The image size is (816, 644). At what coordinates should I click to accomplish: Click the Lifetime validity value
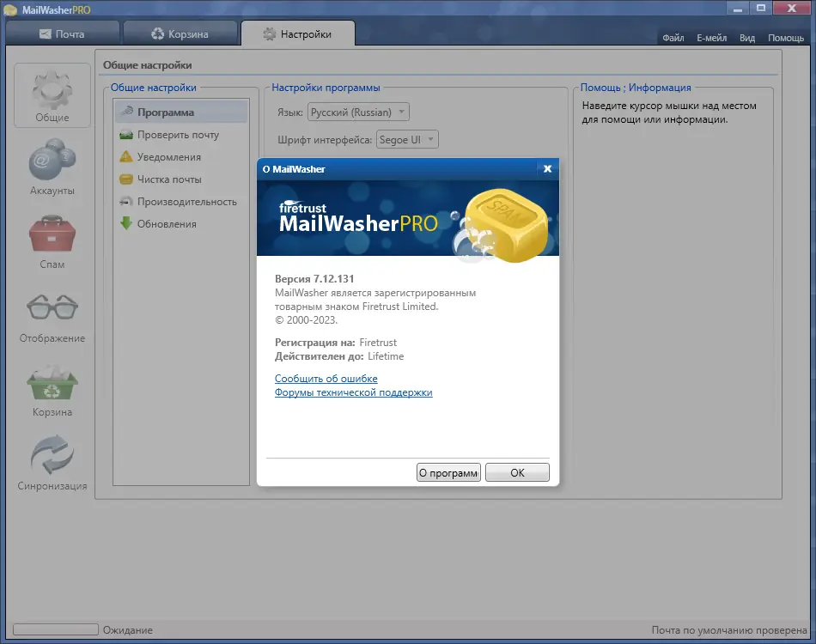(386, 356)
